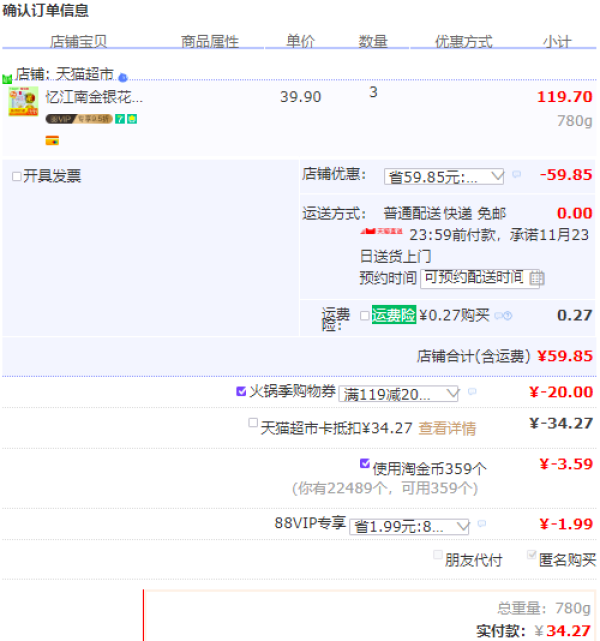The height and width of the screenshot is (641, 600).
Task: Click the ¥-1.99 88VIP amount
Action: [x=566, y=524]
